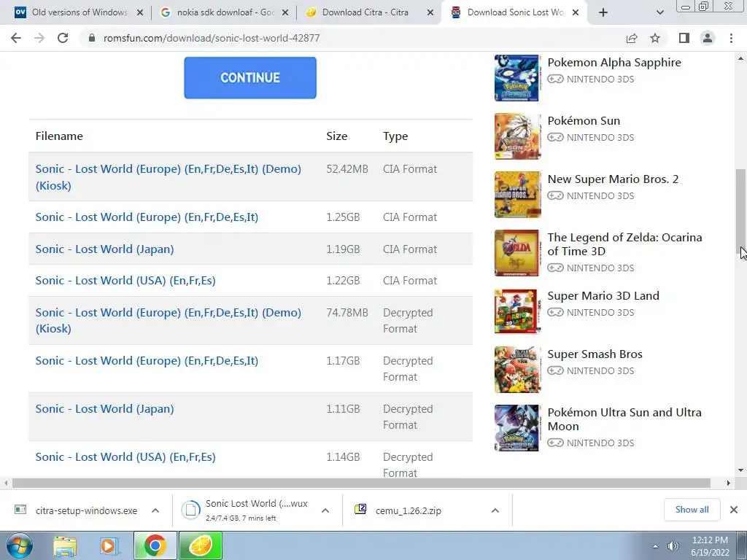Open the 1.11GB Japan Decrypted file link
This screenshot has width=747, height=560.
[104, 409]
